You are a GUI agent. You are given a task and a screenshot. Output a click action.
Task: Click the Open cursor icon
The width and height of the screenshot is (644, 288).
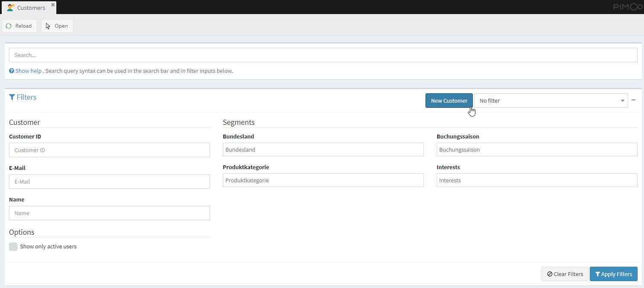48,26
